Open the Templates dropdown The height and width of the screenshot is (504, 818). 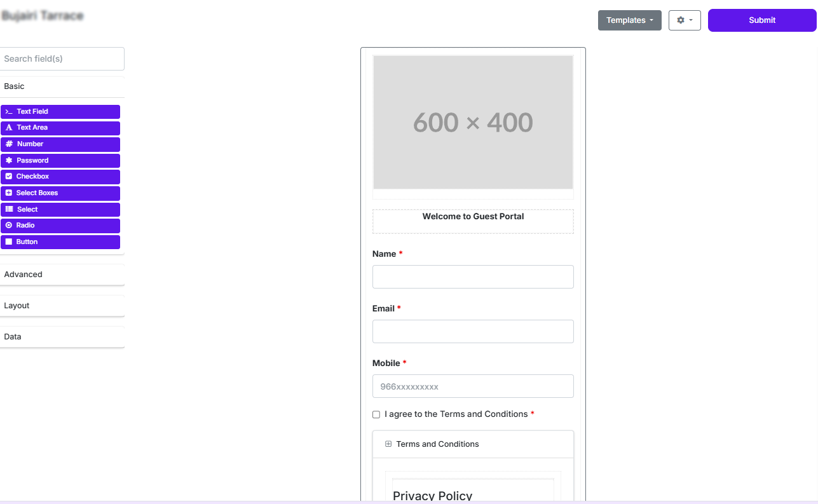(x=629, y=20)
